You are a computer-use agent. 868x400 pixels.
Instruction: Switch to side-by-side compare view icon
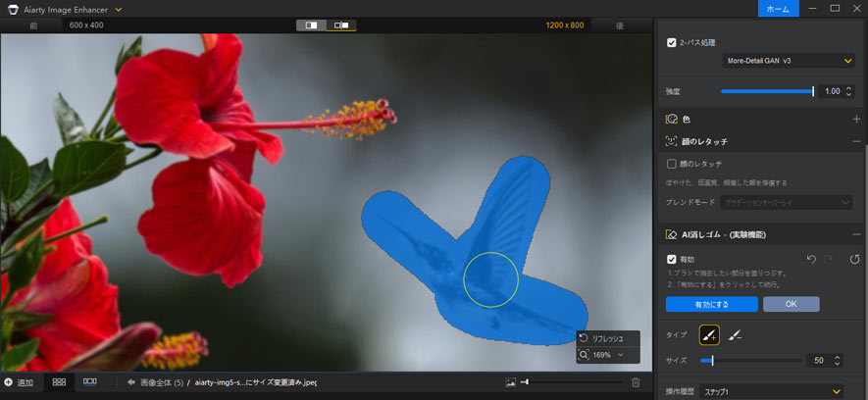[341, 25]
